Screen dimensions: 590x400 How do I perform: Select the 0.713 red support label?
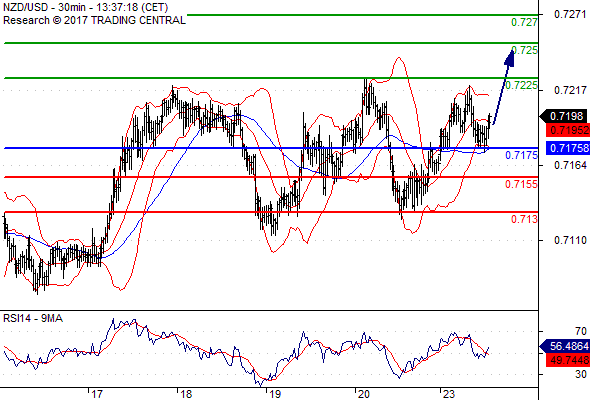click(x=524, y=219)
